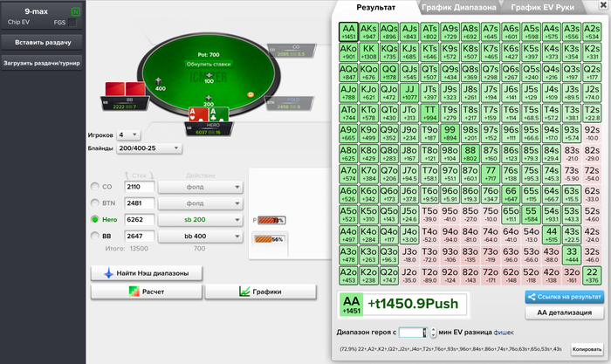The image size is (611, 364).
Task: Click the Вставить раздачу button
Action: pyautogui.click(x=43, y=43)
